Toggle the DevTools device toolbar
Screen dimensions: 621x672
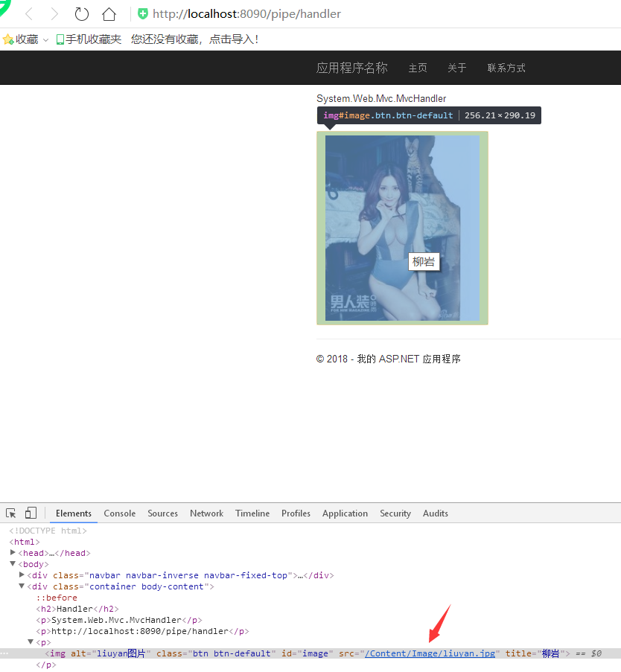tap(31, 513)
